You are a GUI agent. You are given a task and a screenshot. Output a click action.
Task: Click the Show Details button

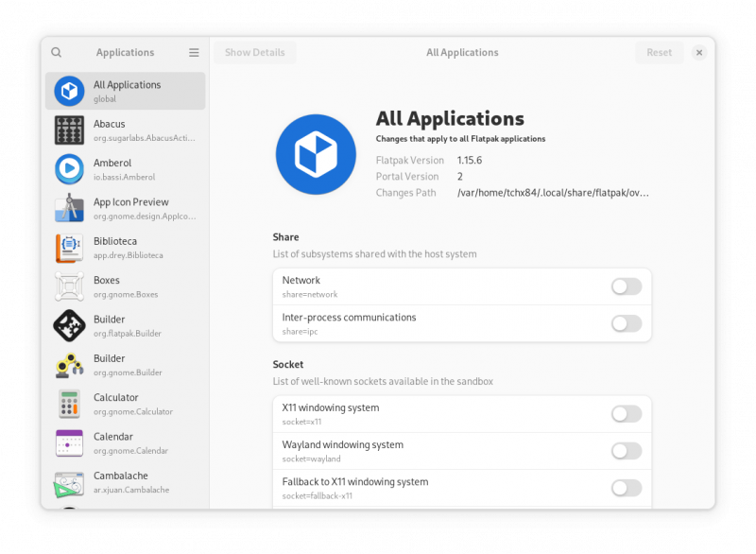pos(254,52)
